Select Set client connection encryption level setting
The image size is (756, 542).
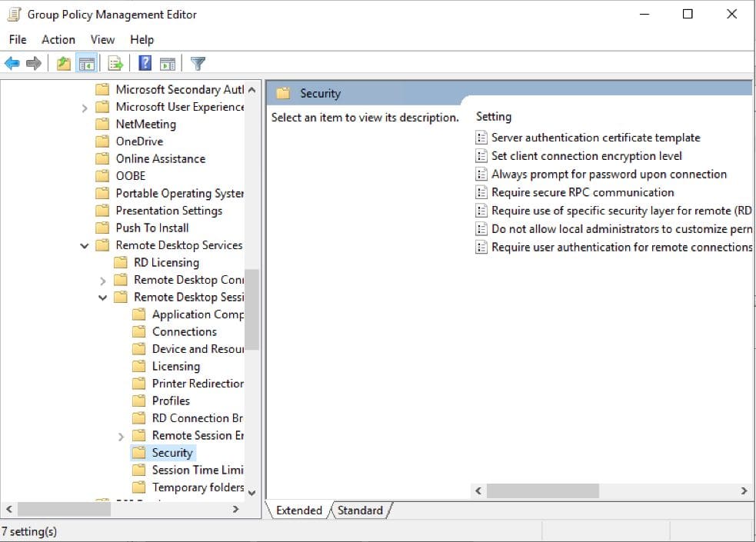tap(586, 156)
